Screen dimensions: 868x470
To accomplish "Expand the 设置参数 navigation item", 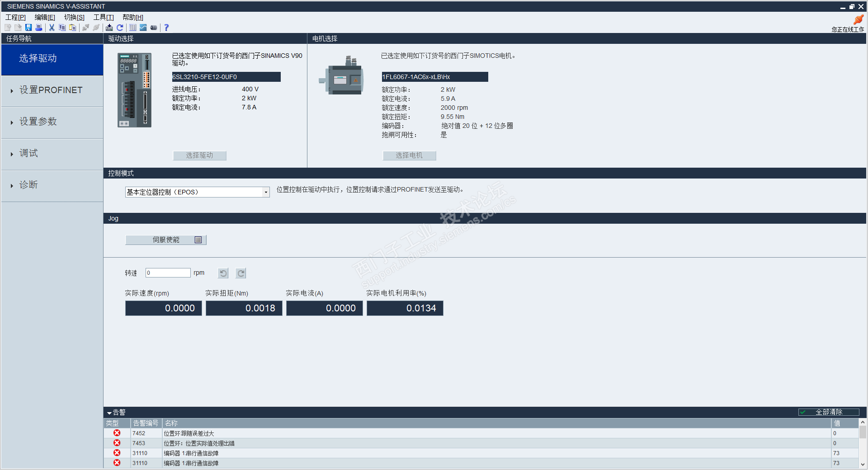I will point(52,122).
